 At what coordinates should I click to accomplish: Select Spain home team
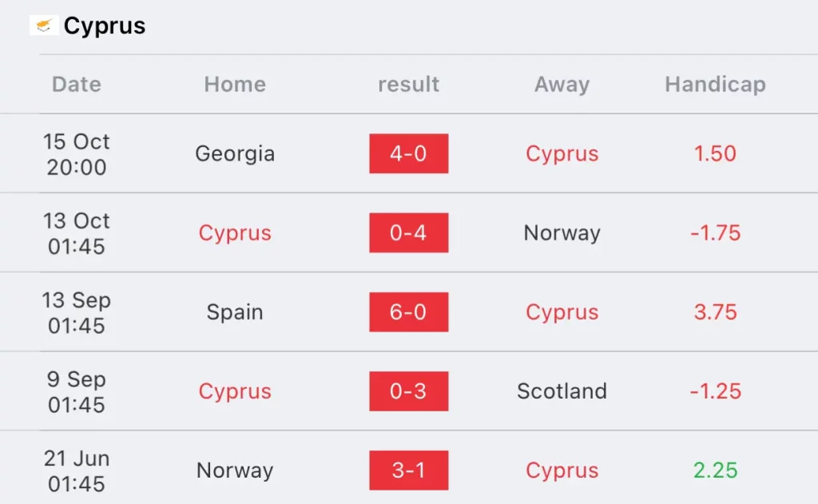point(235,312)
